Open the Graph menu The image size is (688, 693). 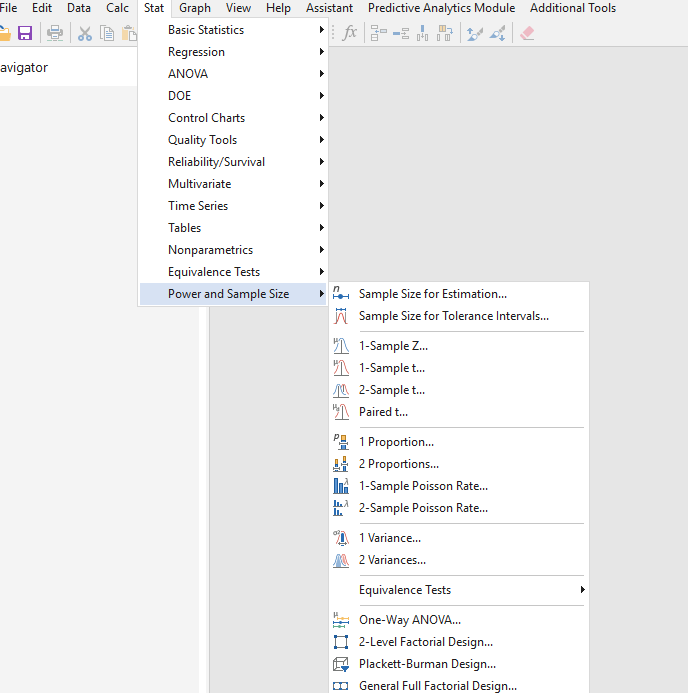coord(195,8)
